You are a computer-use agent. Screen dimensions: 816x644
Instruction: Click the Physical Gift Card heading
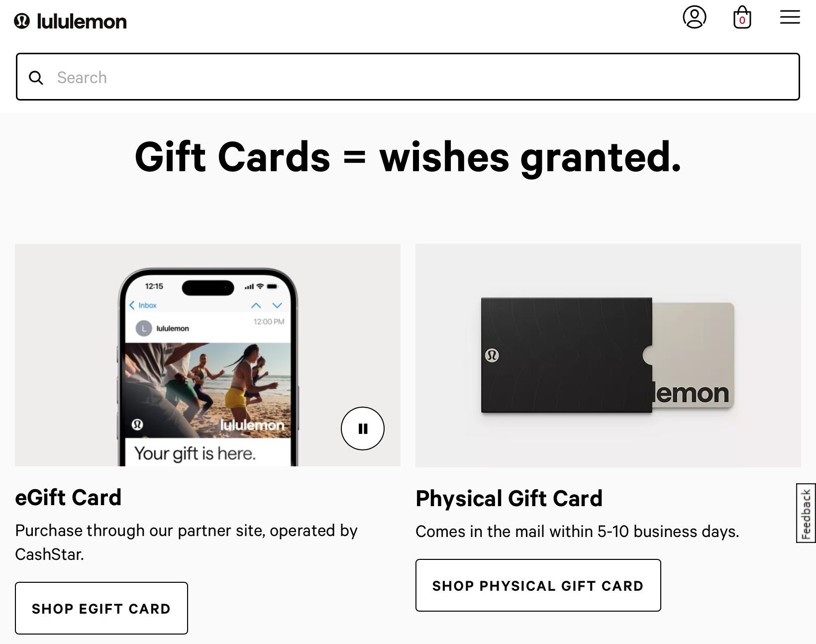[509, 498]
